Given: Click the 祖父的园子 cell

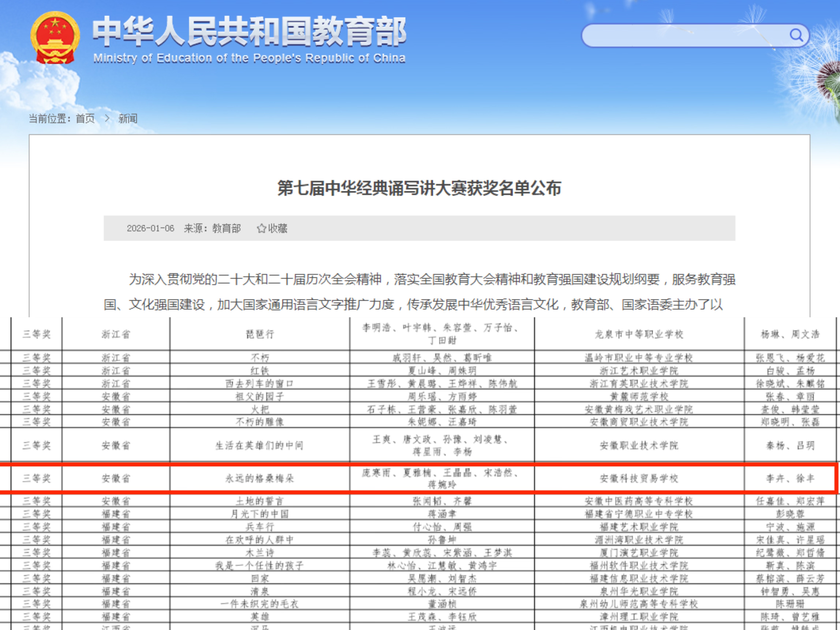Looking at the screenshot, I should 260,396.
